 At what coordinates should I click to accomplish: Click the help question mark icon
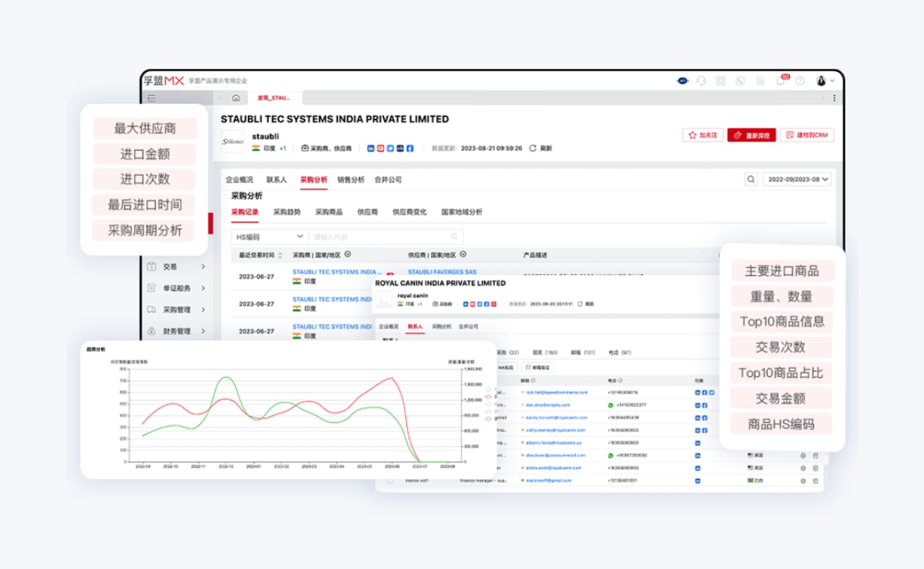tap(800, 81)
